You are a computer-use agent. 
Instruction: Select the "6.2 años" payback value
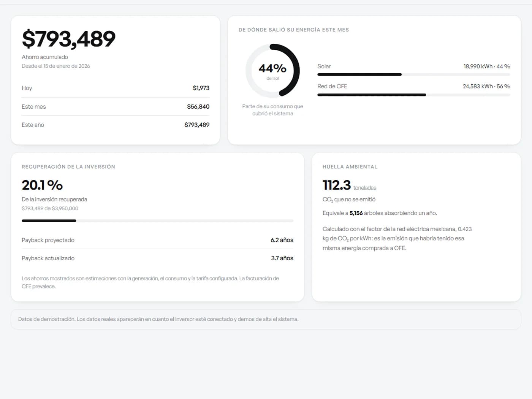282,240
